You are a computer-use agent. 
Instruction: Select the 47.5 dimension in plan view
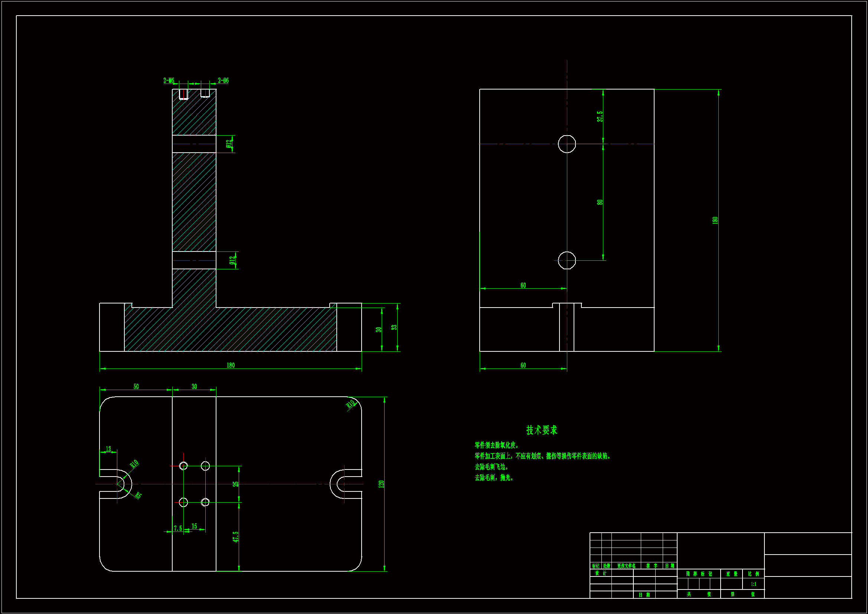(x=235, y=536)
